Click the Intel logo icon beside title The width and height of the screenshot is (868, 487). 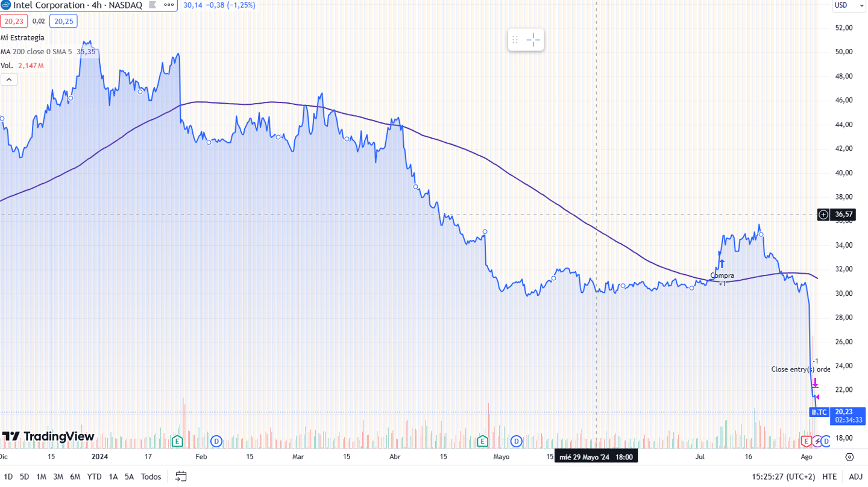[5, 5]
